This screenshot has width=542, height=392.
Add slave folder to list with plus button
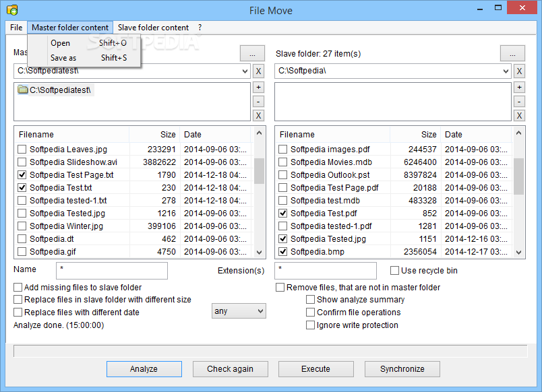pos(519,88)
